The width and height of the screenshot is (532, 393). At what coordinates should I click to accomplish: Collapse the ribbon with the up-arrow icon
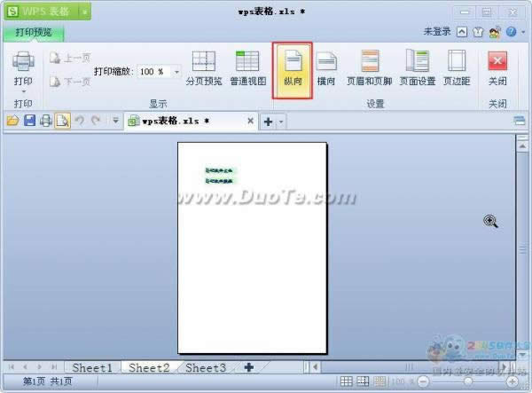click(462, 32)
